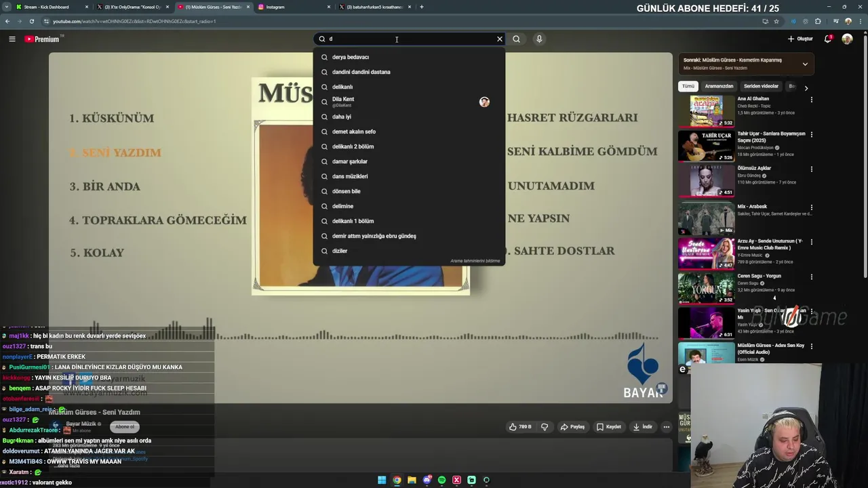Viewport: 868px width, 488px height.
Task: Open the more actions three-dot button
Action: point(667,427)
